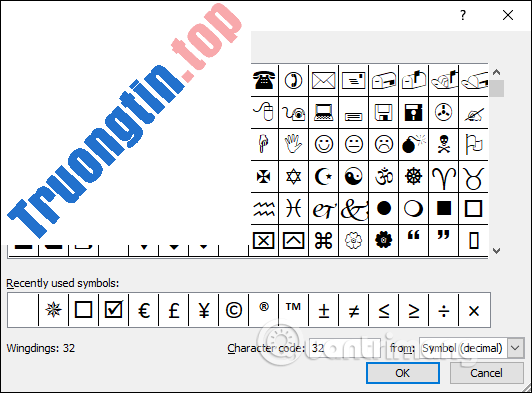Select the bomb symbol
The height and width of the screenshot is (393, 532).
pos(413,144)
